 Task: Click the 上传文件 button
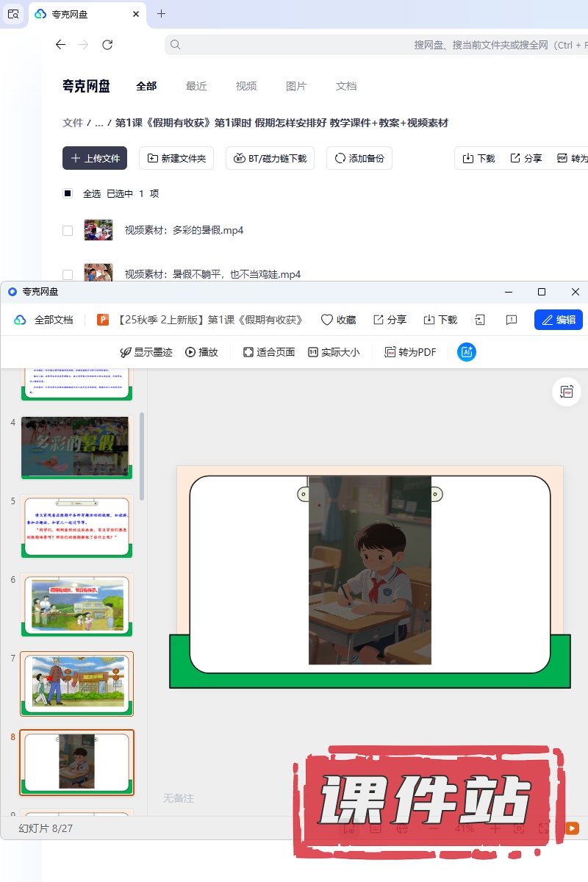pos(95,158)
